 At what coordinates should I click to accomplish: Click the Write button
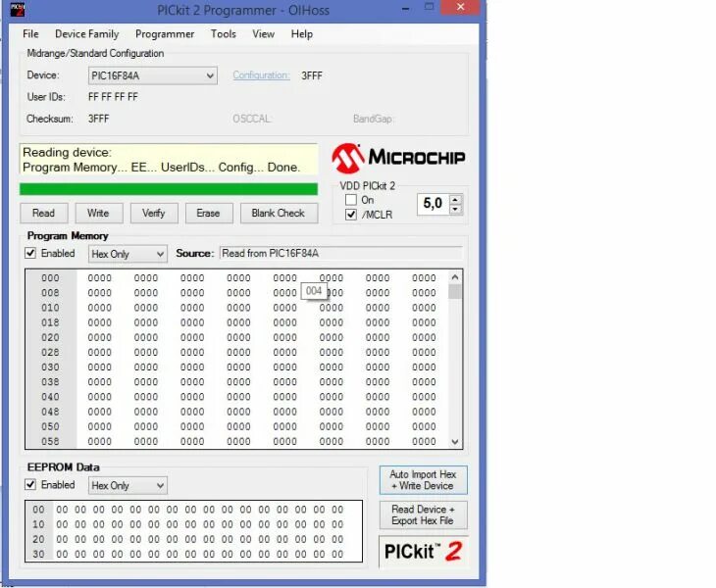pos(99,213)
